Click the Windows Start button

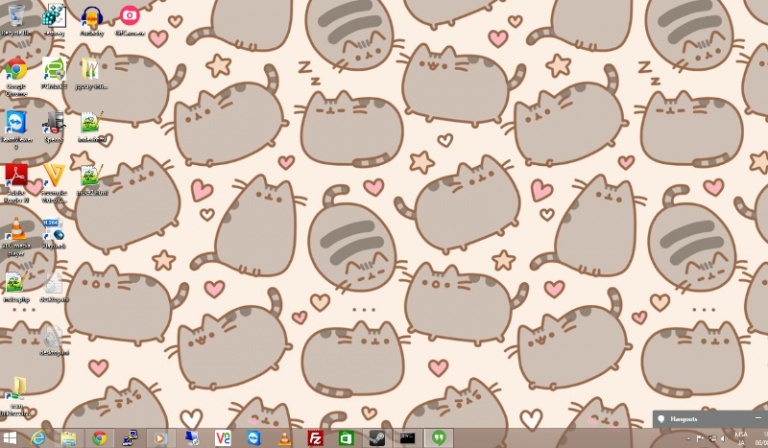point(11,438)
